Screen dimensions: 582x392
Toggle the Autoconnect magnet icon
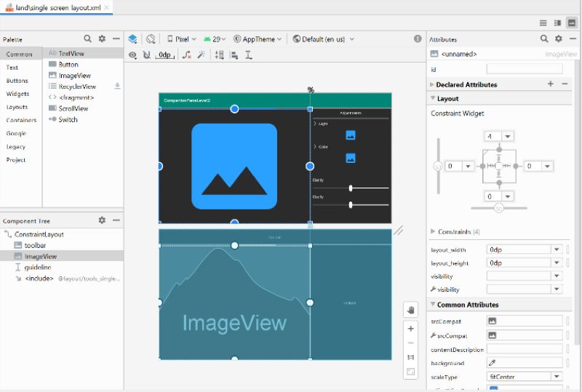146,55
